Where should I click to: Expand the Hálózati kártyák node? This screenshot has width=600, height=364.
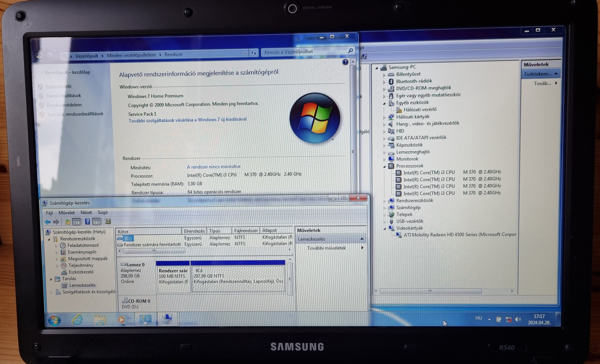point(384,117)
